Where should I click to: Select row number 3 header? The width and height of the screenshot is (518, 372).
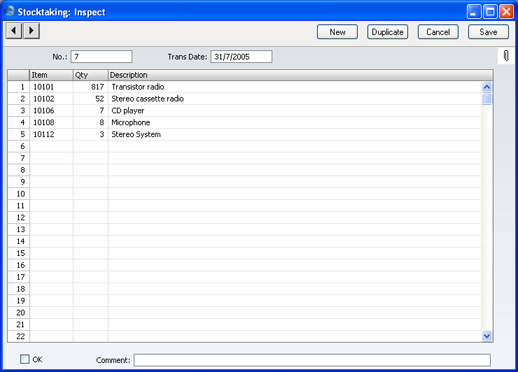tap(19, 111)
